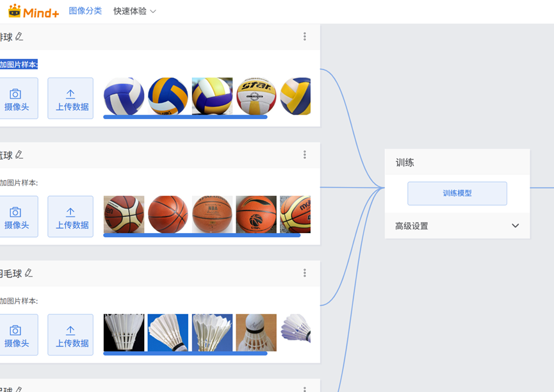Click the pencil icon beside 羽毛球 class name
Image resolution: width=554 pixels, height=392 pixels.
tap(29, 273)
